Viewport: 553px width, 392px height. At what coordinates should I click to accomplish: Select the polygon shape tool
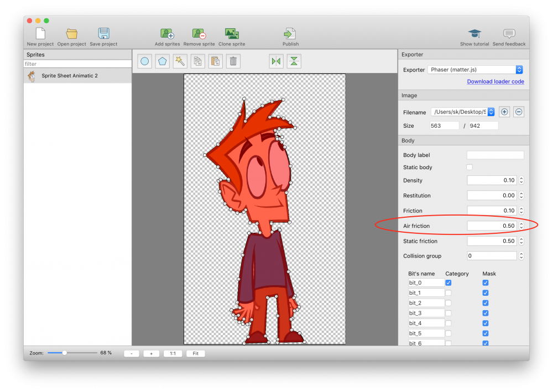click(x=162, y=61)
